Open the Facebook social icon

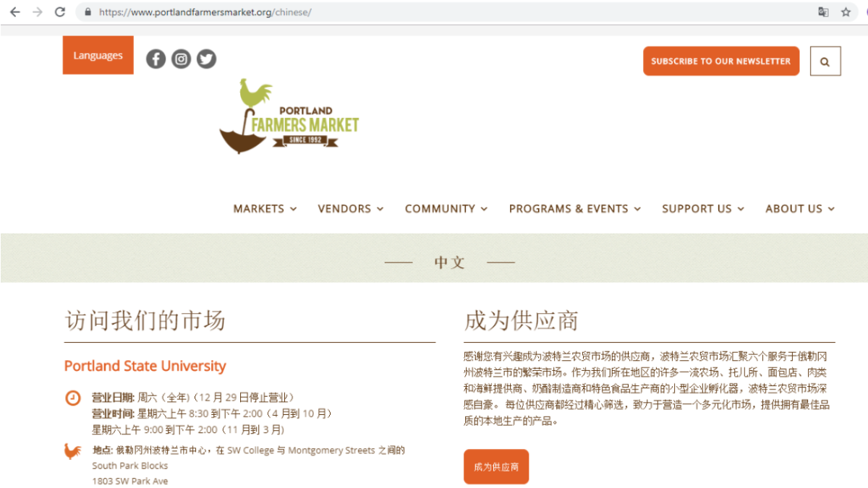coord(156,59)
